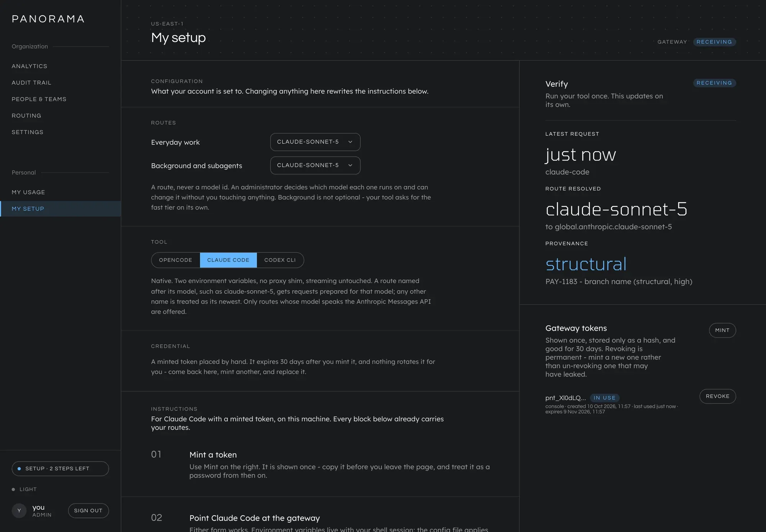Click the header Gateway Receiving badge

tap(714, 42)
